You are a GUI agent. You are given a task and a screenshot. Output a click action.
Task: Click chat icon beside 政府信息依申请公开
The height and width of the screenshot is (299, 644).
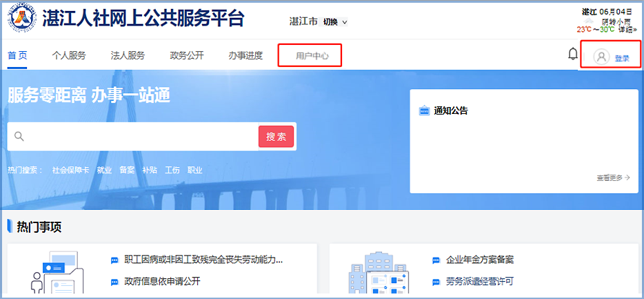click(114, 282)
